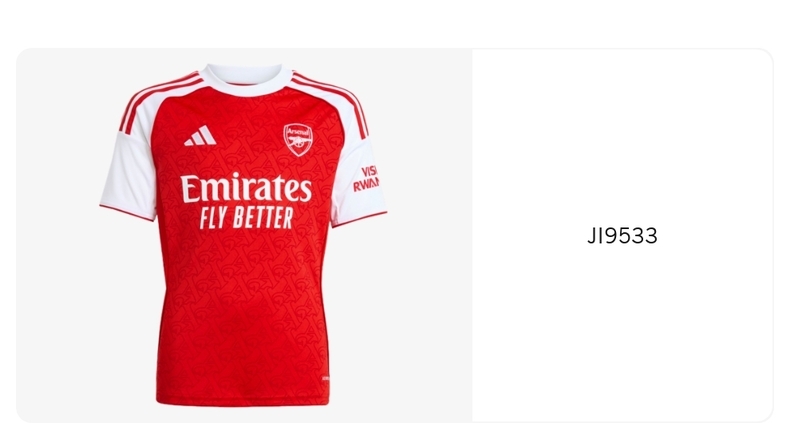This screenshot has height=423, width=790.
Task: Click the Arsenal crest badge on the shirt
Action: coord(298,140)
